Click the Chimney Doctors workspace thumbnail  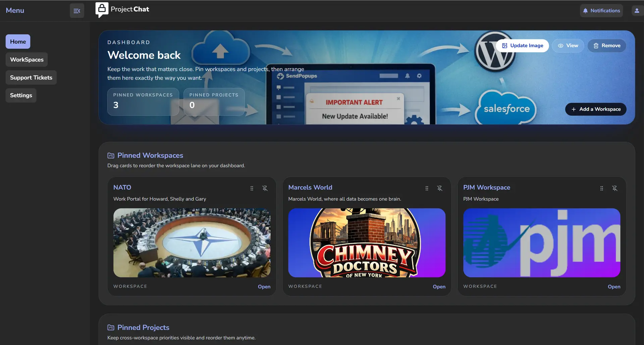(367, 243)
